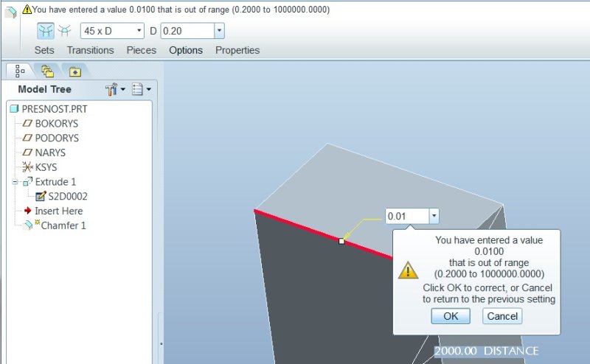Click the Chamfer 1 tree icon
This screenshot has height=364, width=590.
pyautogui.click(x=27, y=225)
